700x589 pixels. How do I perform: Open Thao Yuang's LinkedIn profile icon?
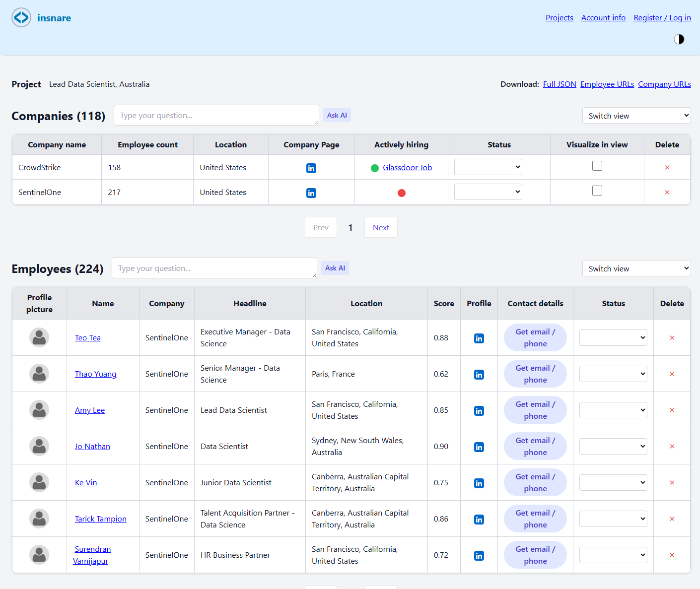(479, 375)
